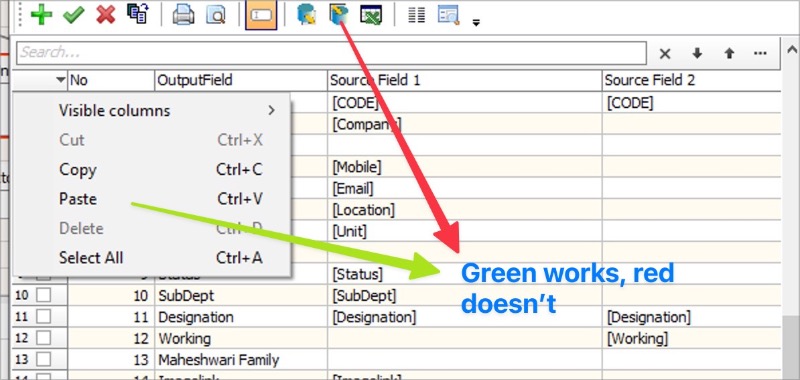The width and height of the screenshot is (800, 380).
Task: Open the grid header dropdown triangle
Action: [x=61, y=80]
